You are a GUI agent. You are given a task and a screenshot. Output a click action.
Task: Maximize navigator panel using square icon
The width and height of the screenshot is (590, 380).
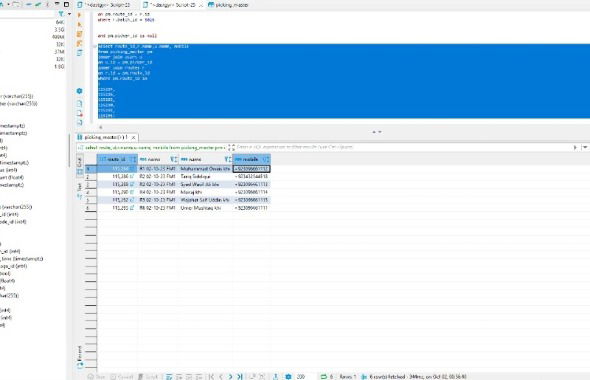[x=67, y=4]
